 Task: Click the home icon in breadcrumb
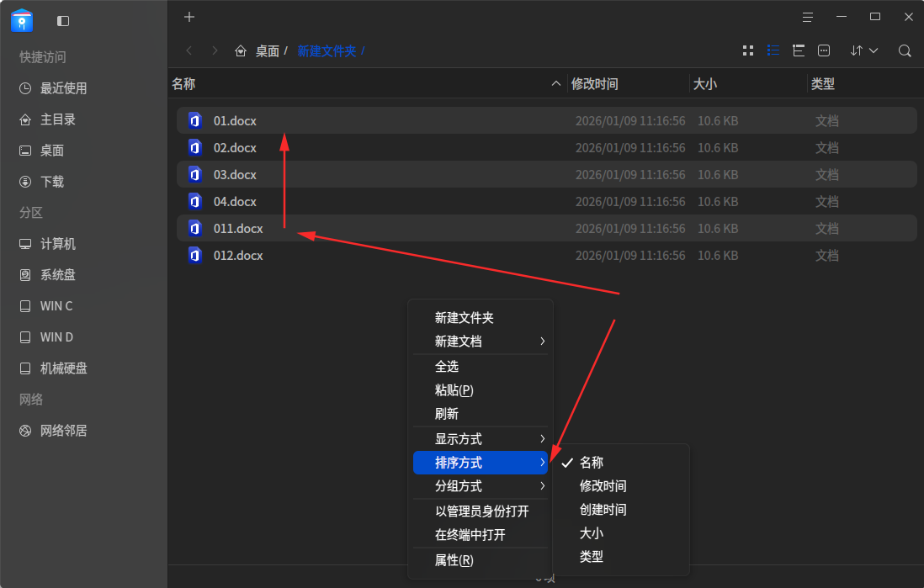[x=241, y=51]
